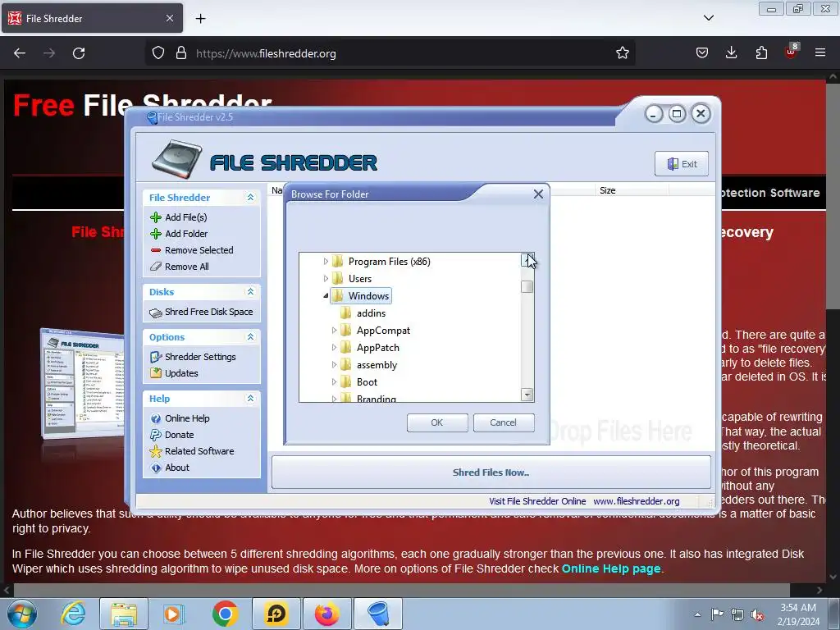Close the Browse For Folder dialog
Image resolution: width=840 pixels, height=630 pixels.
[538, 194]
